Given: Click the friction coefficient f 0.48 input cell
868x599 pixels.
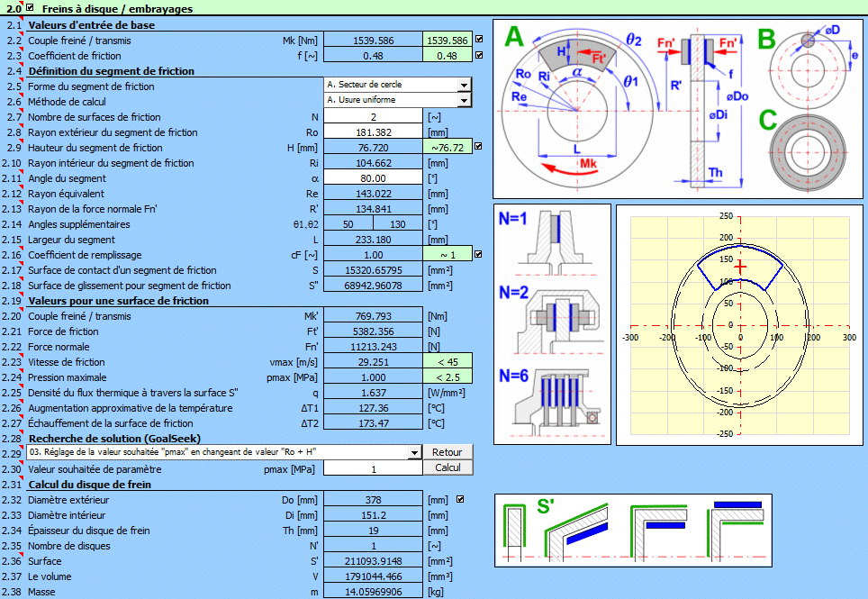Looking at the screenshot, I should pyautogui.click(x=373, y=56).
